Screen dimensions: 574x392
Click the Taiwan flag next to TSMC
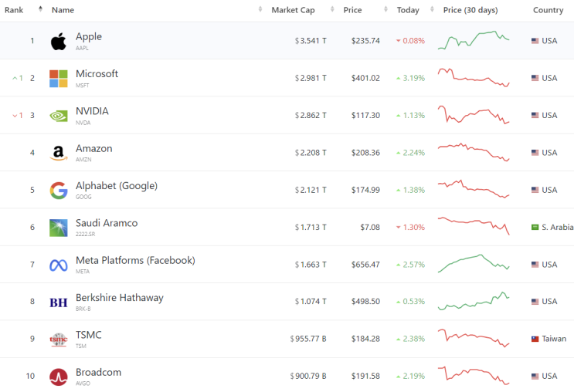coord(535,339)
